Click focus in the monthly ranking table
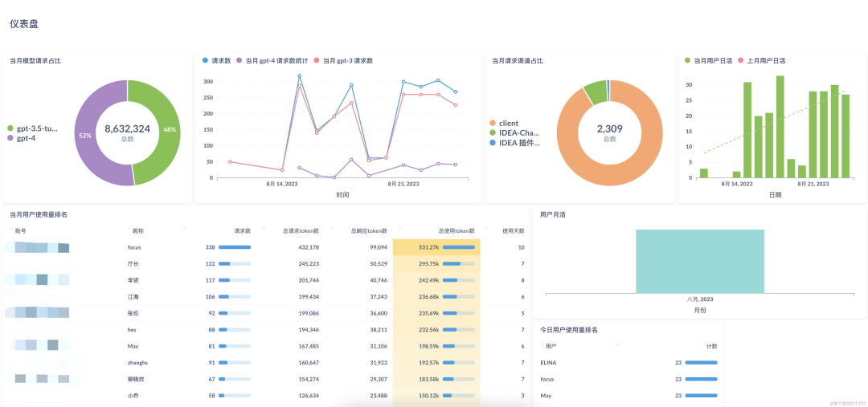The height and width of the screenshot is (407, 868). [x=134, y=247]
